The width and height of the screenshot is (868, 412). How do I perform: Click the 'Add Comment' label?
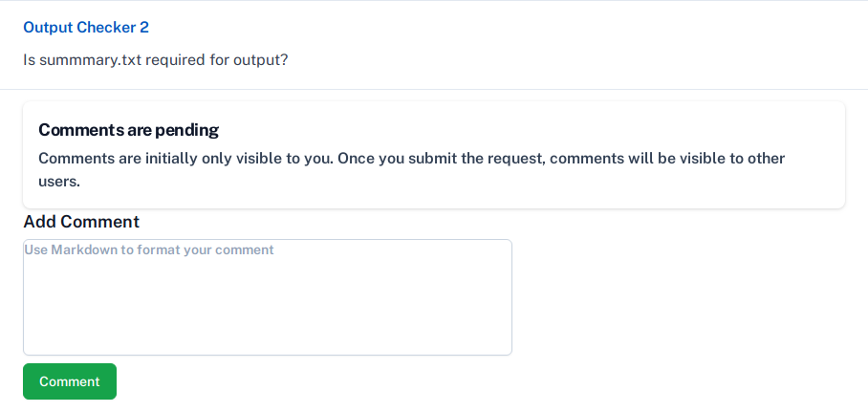coord(81,222)
